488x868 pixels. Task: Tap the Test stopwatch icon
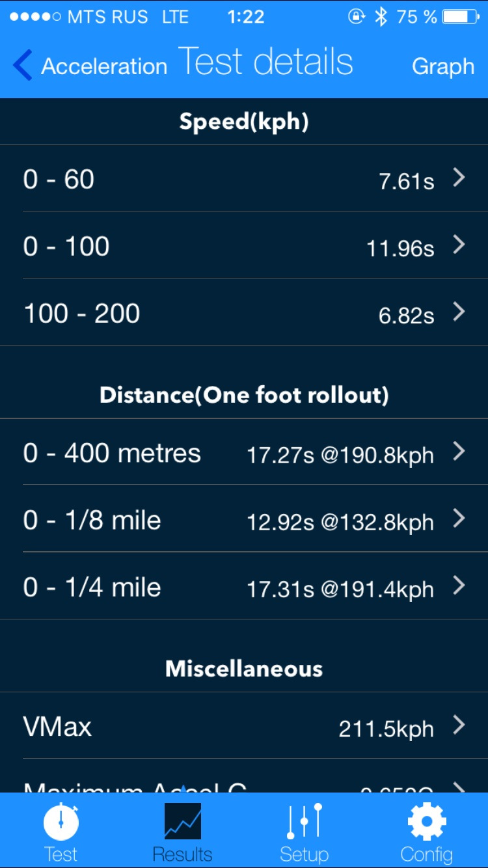point(61,822)
